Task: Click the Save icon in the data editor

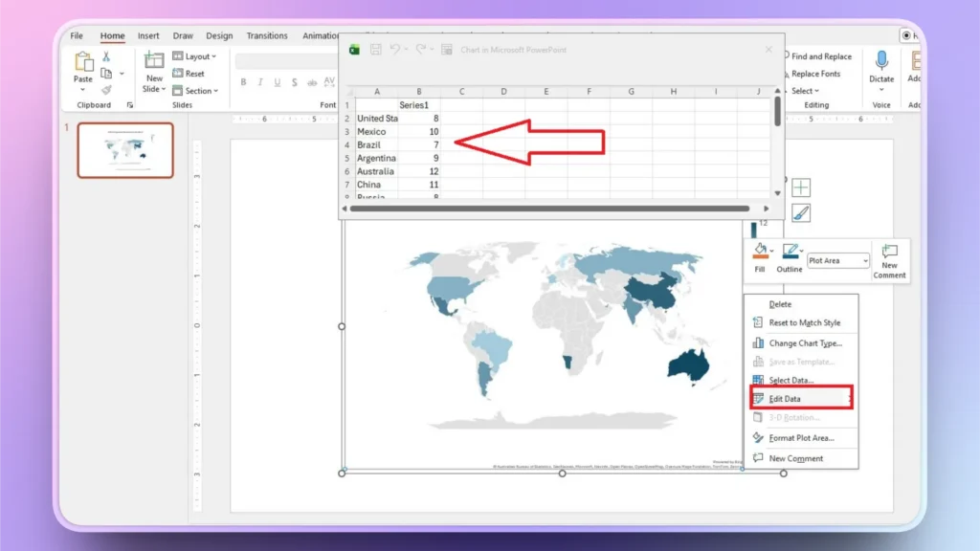Action: click(375, 50)
